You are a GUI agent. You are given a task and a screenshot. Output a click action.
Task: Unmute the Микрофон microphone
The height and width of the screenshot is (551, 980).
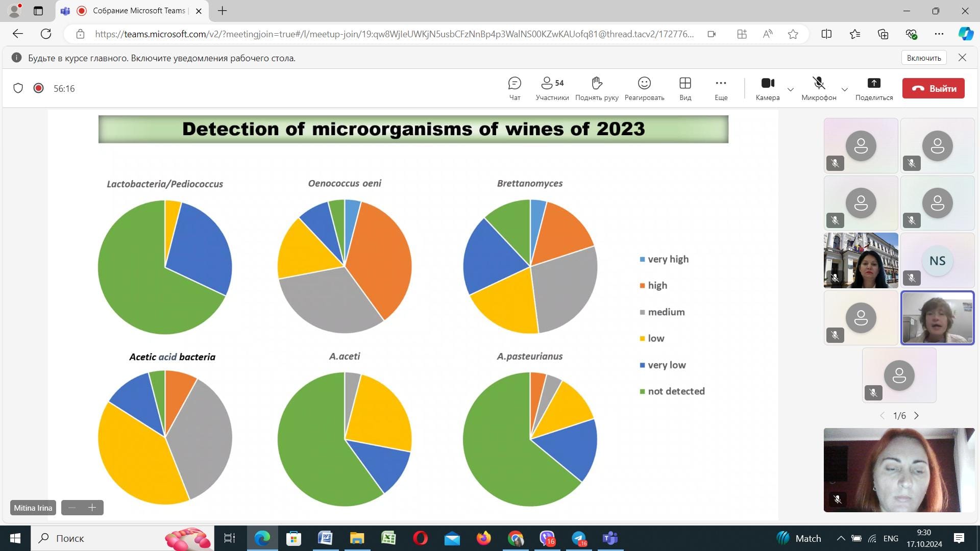click(819, 88)
